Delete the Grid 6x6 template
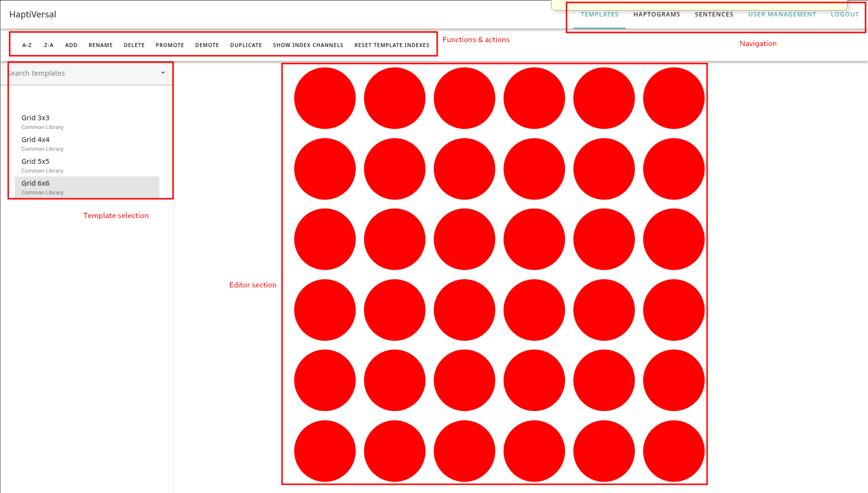 tap(134, 45)
